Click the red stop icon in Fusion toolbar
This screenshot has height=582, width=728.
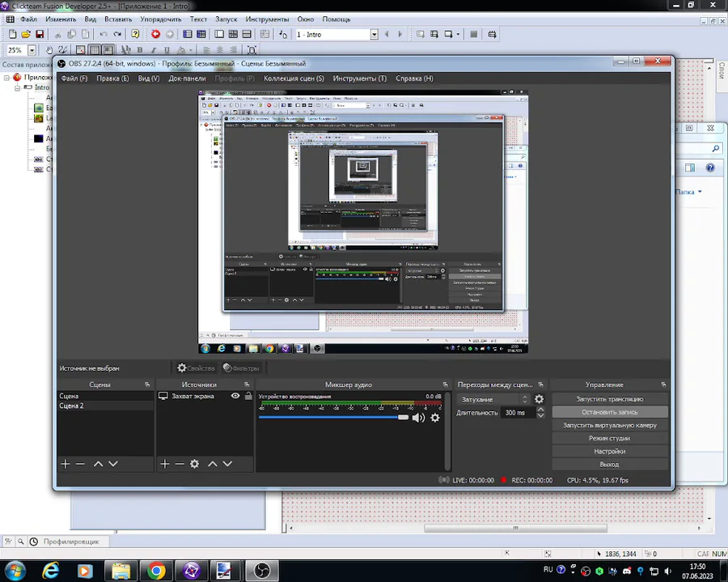(155, 34)
